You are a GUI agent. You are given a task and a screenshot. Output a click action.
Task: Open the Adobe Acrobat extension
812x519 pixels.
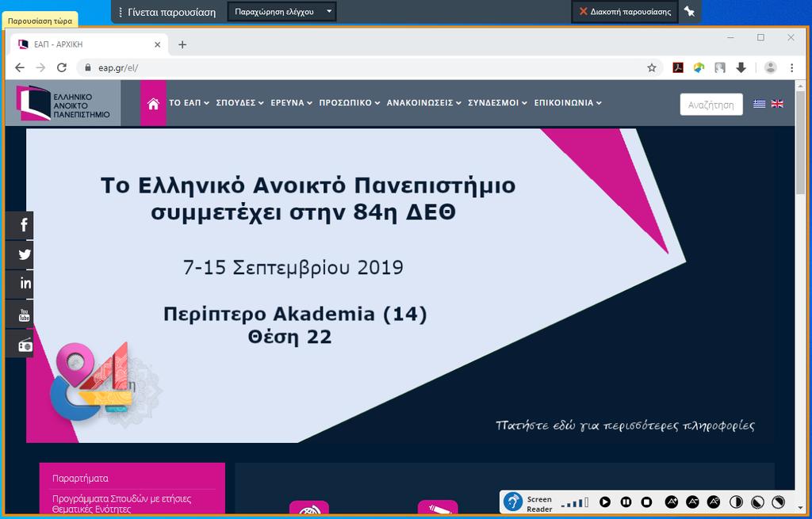coord(678,67)
